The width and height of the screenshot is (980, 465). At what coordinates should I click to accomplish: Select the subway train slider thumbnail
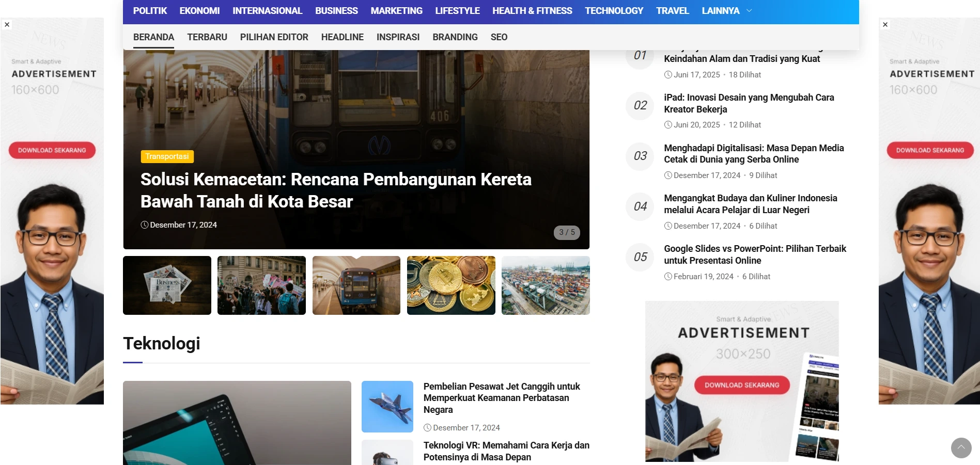(356, 285)
